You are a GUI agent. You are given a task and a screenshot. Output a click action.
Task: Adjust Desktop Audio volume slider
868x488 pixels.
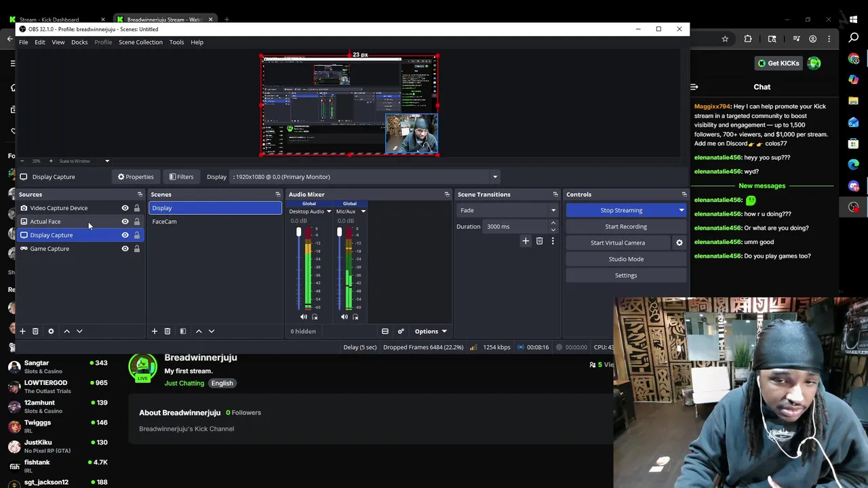[298, 232]
